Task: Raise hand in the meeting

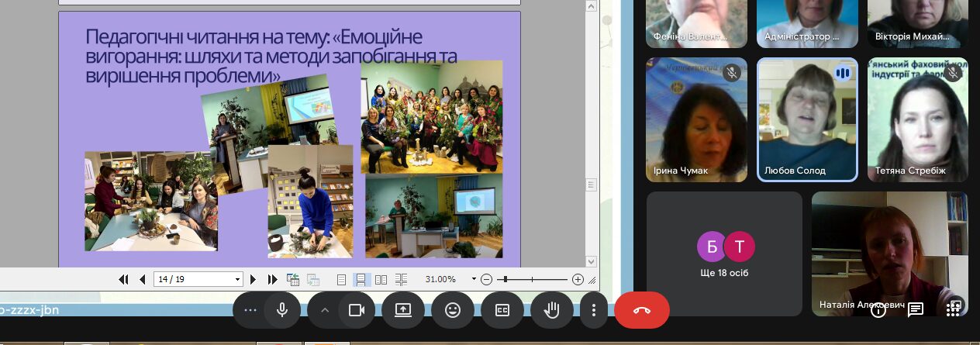Action: pos(552,310)
